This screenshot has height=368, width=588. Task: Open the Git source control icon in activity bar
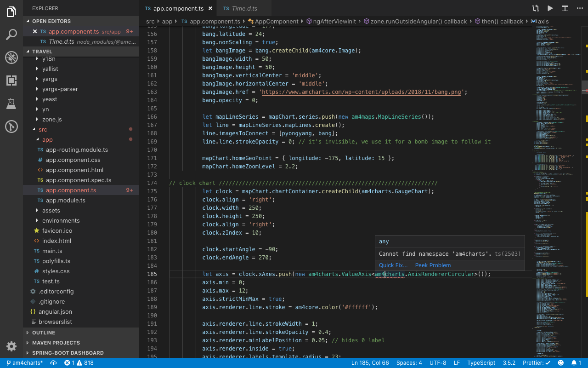[11, 126]
